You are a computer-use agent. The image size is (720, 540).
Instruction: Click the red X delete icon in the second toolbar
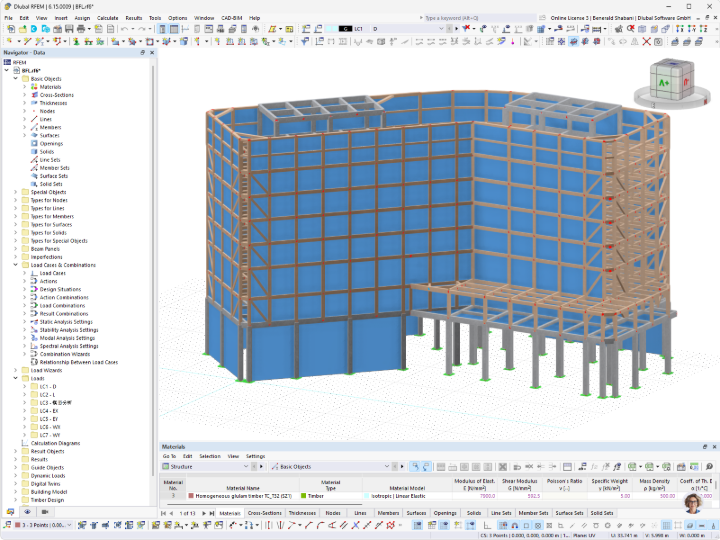point(647,41)
